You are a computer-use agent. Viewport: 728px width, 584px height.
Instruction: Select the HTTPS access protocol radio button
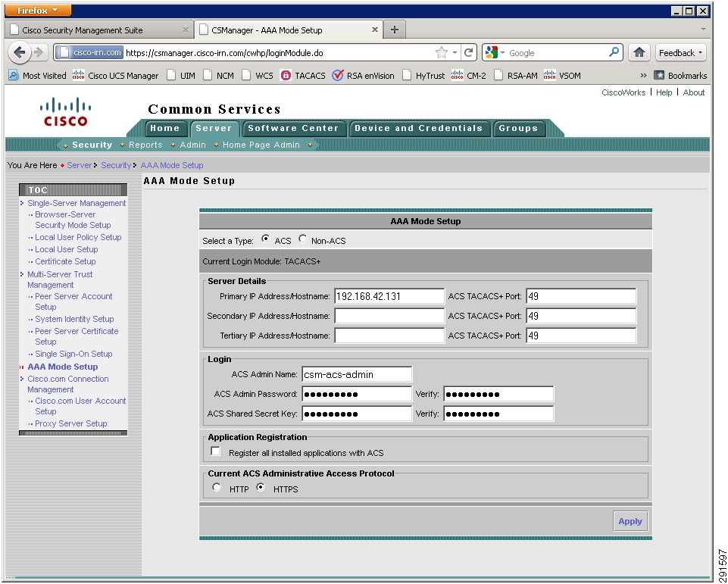261,488
